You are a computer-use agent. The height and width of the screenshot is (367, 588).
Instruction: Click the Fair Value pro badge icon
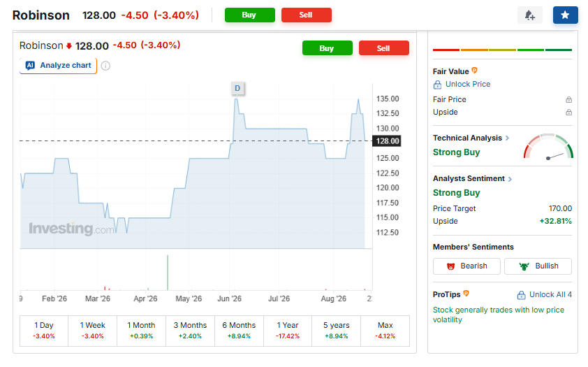pos(474,71)
